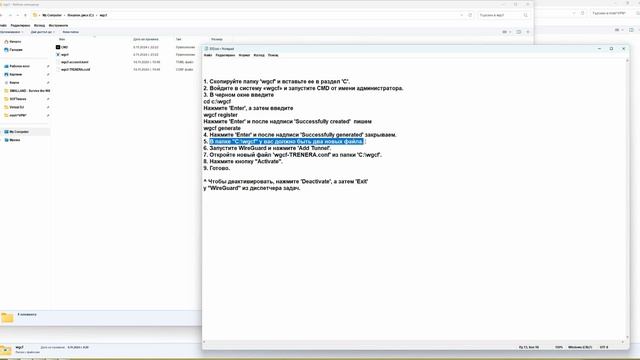
Task: Click UTF-8 encoding in Notepad status bar
Action: tap(604, 347)
